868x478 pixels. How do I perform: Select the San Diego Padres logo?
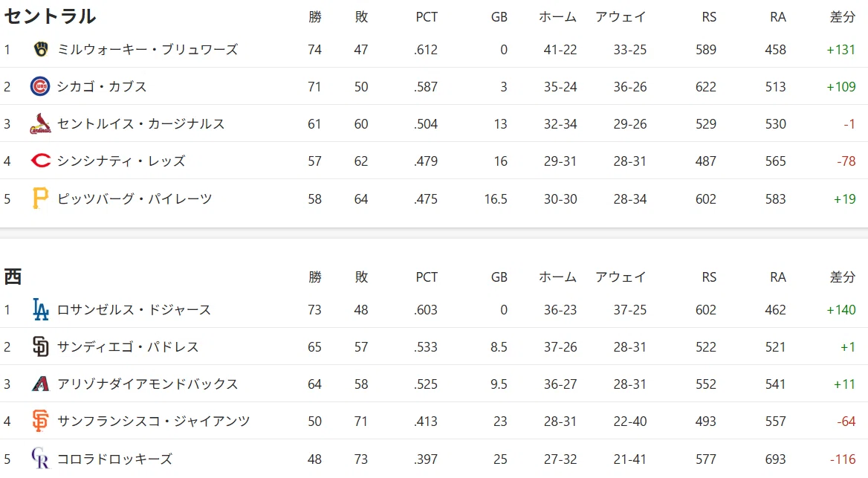point(40,346)
